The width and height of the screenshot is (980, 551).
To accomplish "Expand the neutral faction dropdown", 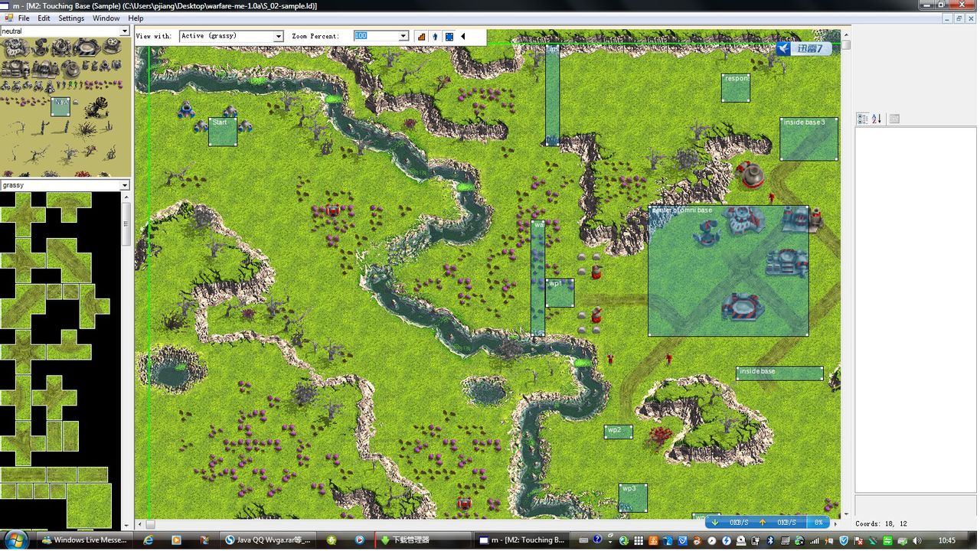I will pyautogui.click(x=125, y=31).
